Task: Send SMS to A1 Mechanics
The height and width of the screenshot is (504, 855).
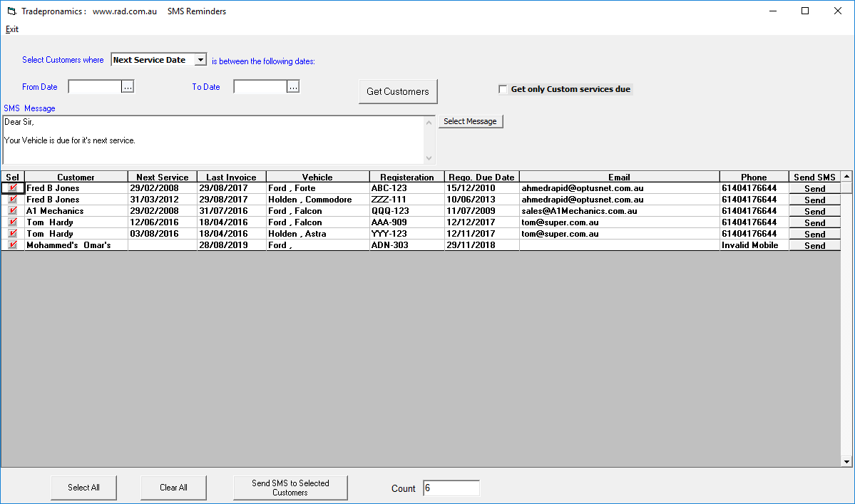Action: click(814, 212)
